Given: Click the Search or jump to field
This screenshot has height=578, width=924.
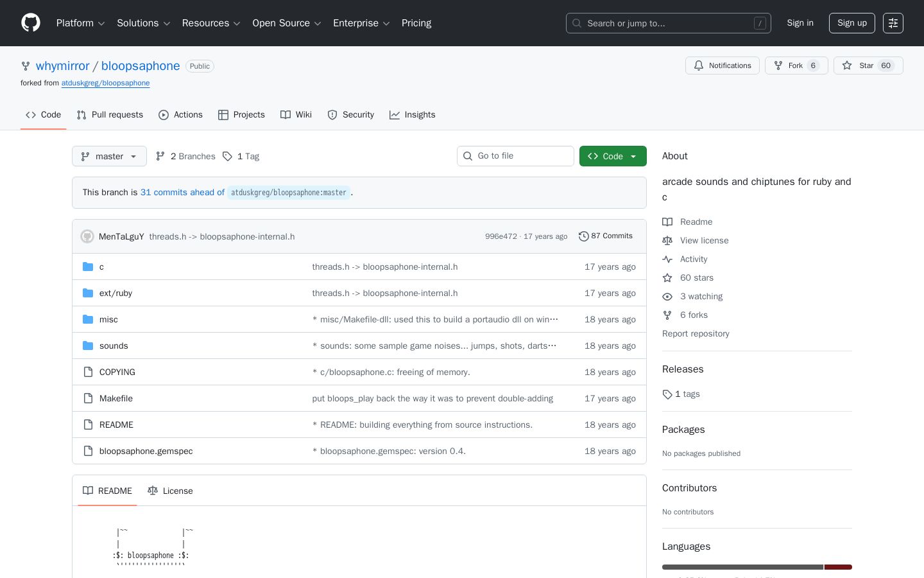Looking at the screenshot, I should (x=668, y=23).
